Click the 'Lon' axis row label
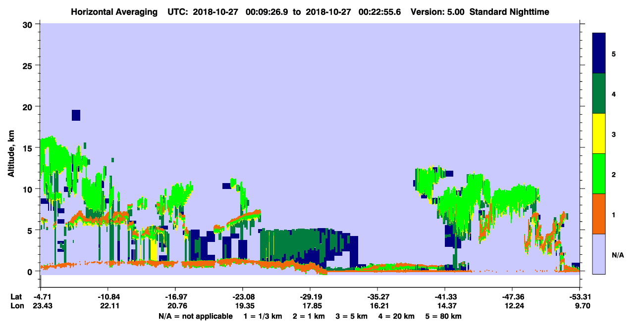This screenshot has height=330, width=644. coord(17,306)
